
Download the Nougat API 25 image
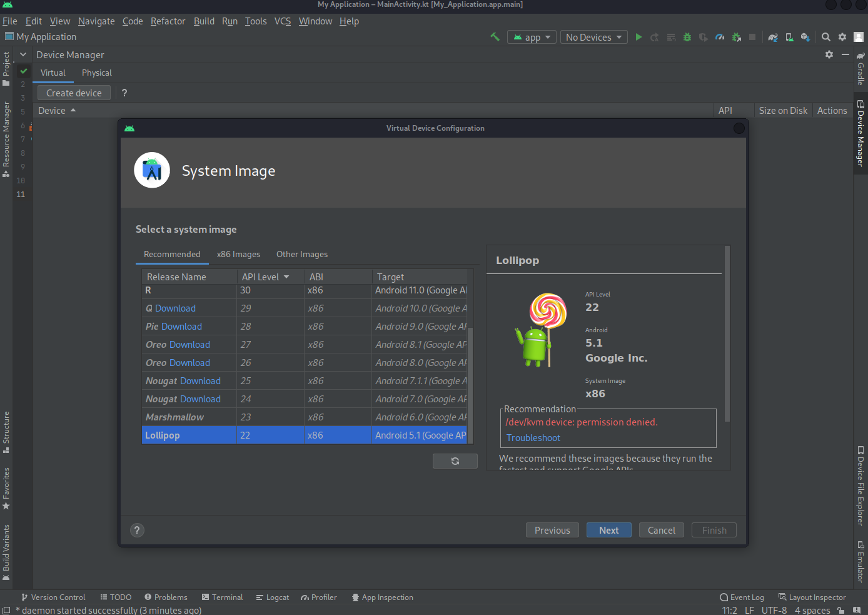pyautogui.click(x=200, y=381)
